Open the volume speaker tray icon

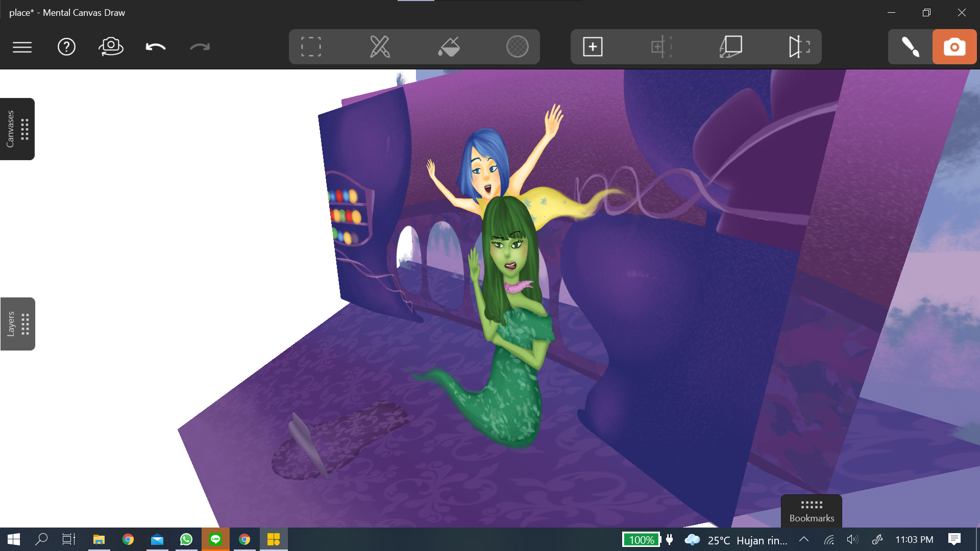852,539
